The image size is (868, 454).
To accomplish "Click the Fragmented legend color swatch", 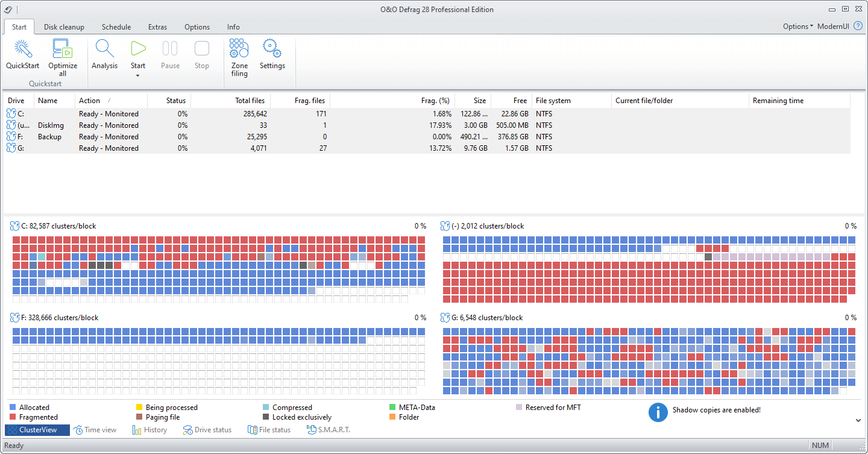I will [13, 417].
